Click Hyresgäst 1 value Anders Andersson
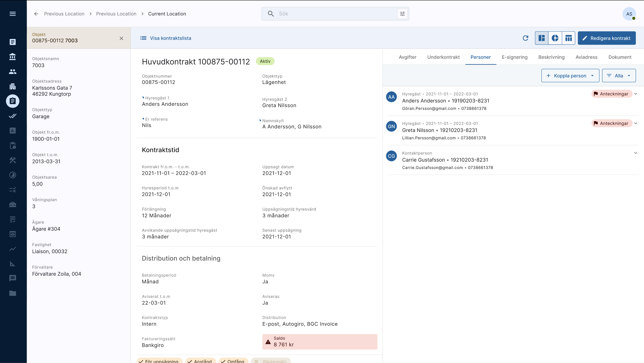This screenshot has height=363, width=644. click(x=165, y=104)
